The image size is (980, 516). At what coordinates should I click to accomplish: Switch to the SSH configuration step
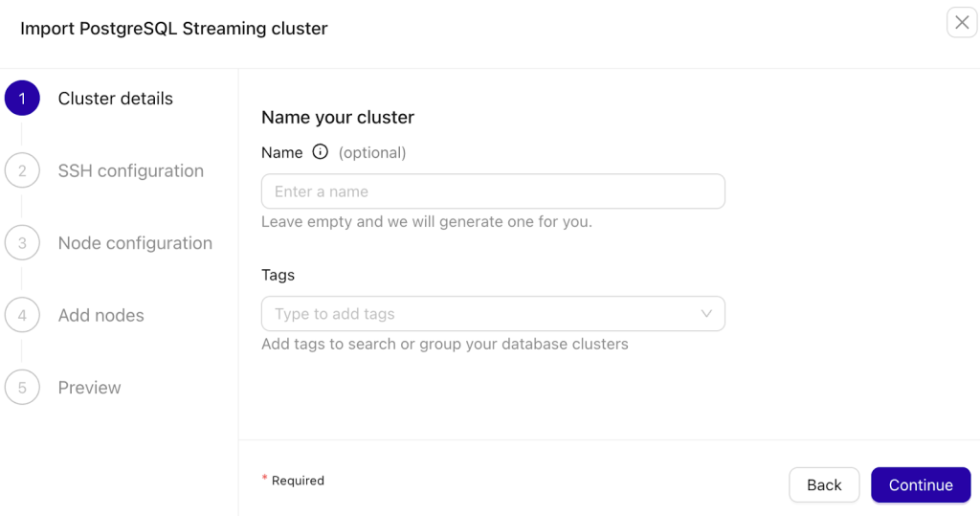(130, 170)
